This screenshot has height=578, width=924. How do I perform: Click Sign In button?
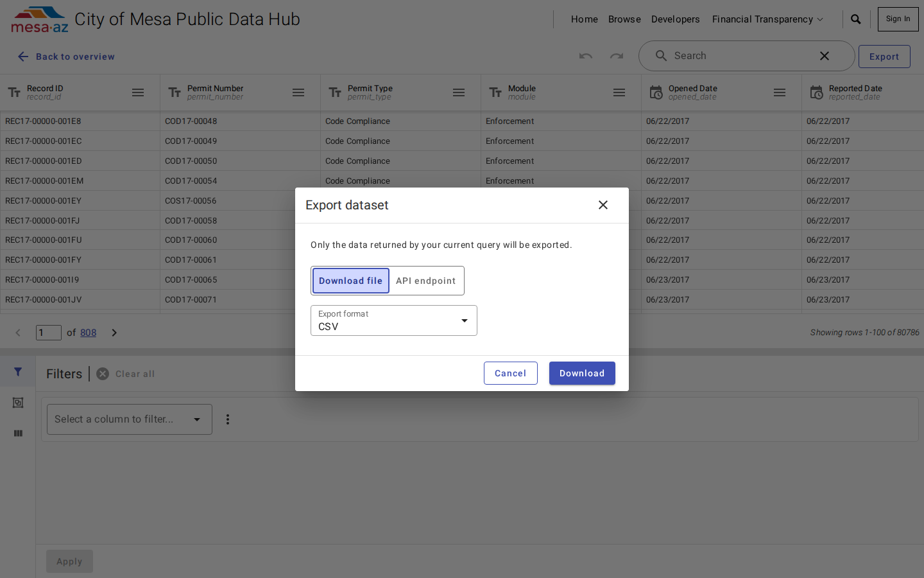click(x=898, y=19)
